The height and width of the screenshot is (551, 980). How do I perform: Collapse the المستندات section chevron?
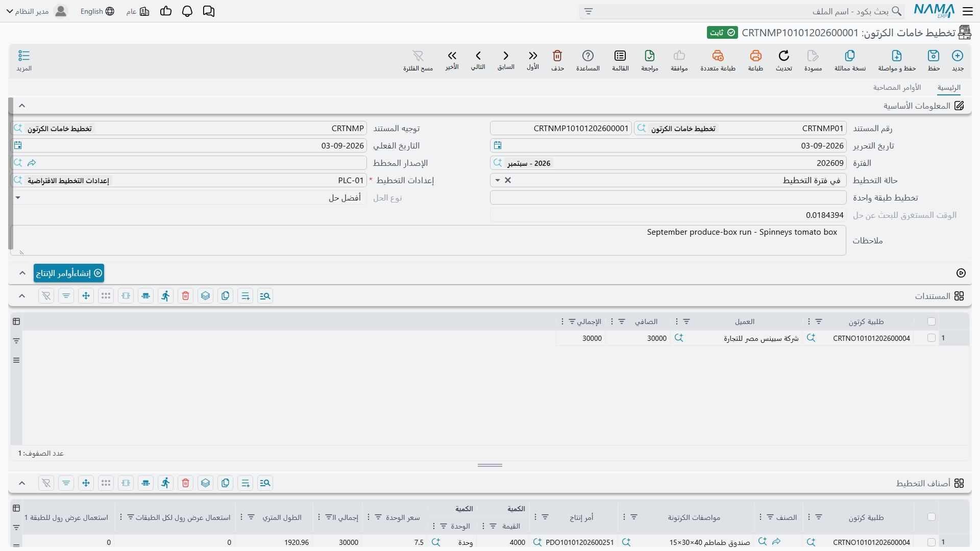[22, 296]
